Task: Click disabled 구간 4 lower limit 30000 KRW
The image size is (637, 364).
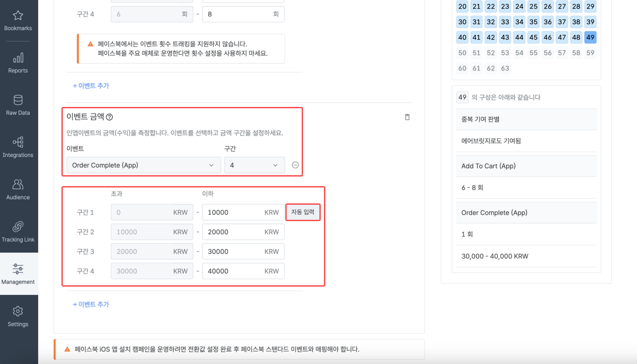Action: (152, 271)
